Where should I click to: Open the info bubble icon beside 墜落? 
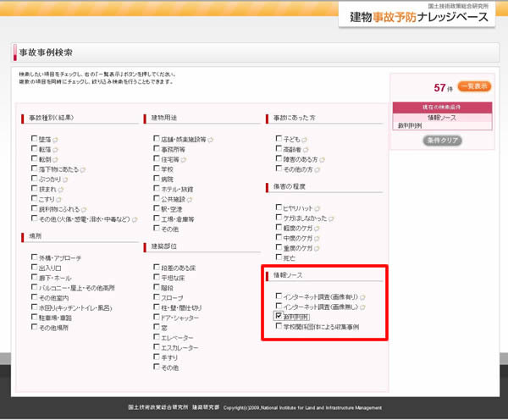click(x=55, y=140)
